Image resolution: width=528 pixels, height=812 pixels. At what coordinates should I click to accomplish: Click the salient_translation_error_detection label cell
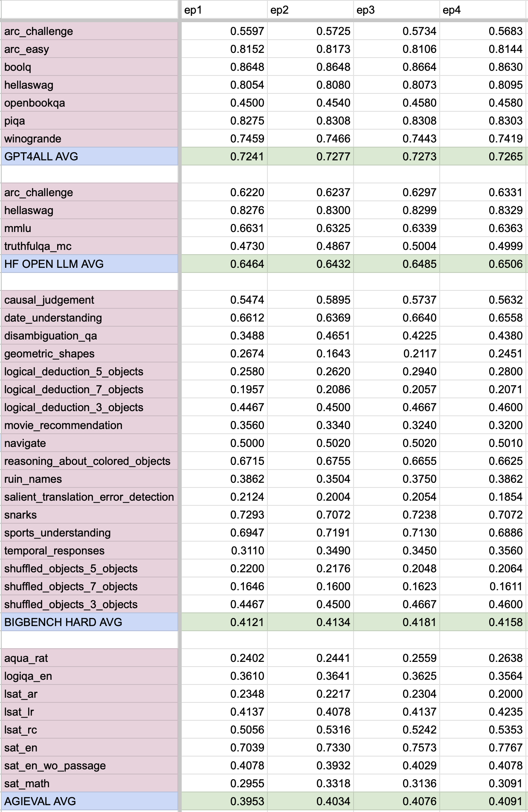point(90,497)
